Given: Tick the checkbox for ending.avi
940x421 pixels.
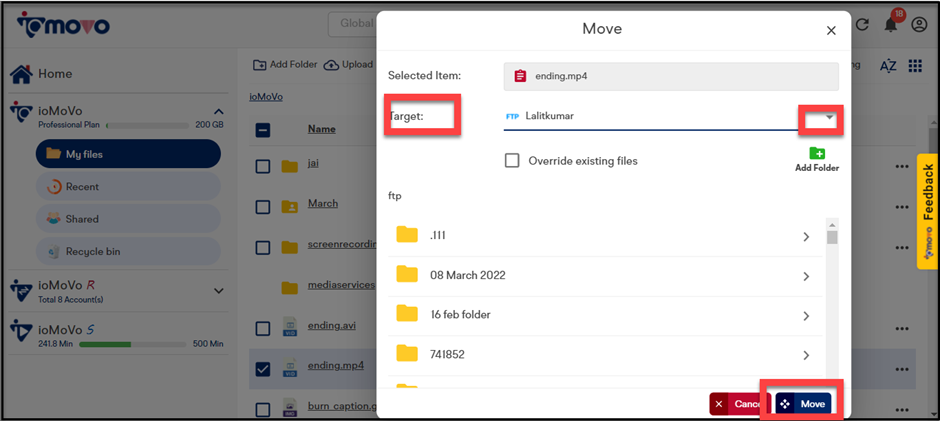Looking at the screenshot, I should [x=263, y=329].
